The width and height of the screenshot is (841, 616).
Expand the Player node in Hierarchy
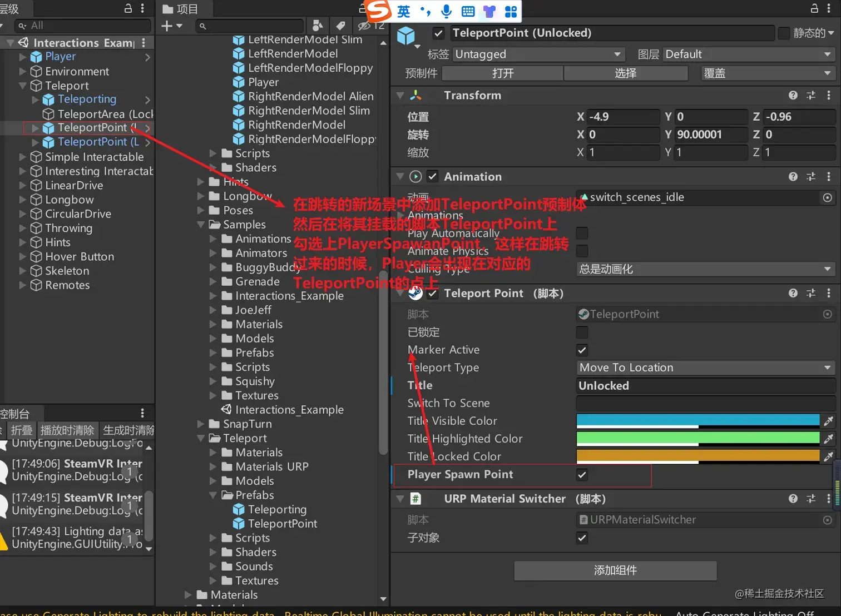click(x=23, y=57)
